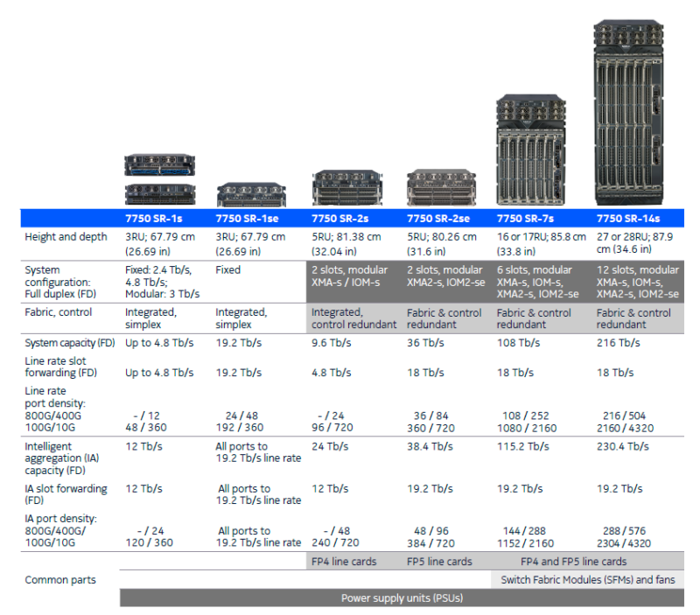Click the 216 Tb/s capacity value
The width and height of the screenshot is (700, 615).
point(619,342)
